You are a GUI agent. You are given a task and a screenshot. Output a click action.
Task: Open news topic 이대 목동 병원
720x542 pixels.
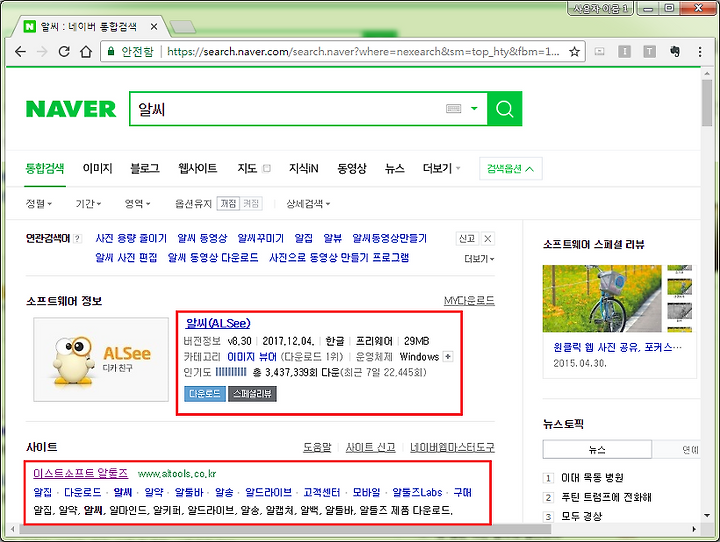592,478
